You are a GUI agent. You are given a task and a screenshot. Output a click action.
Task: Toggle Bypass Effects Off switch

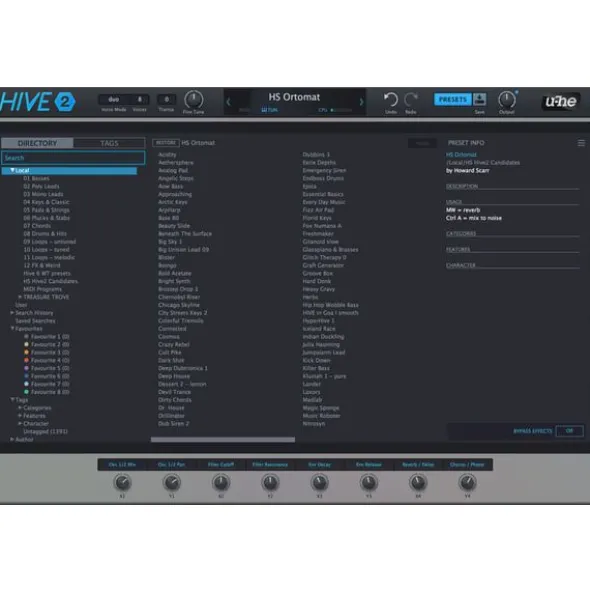coord(570,431)
